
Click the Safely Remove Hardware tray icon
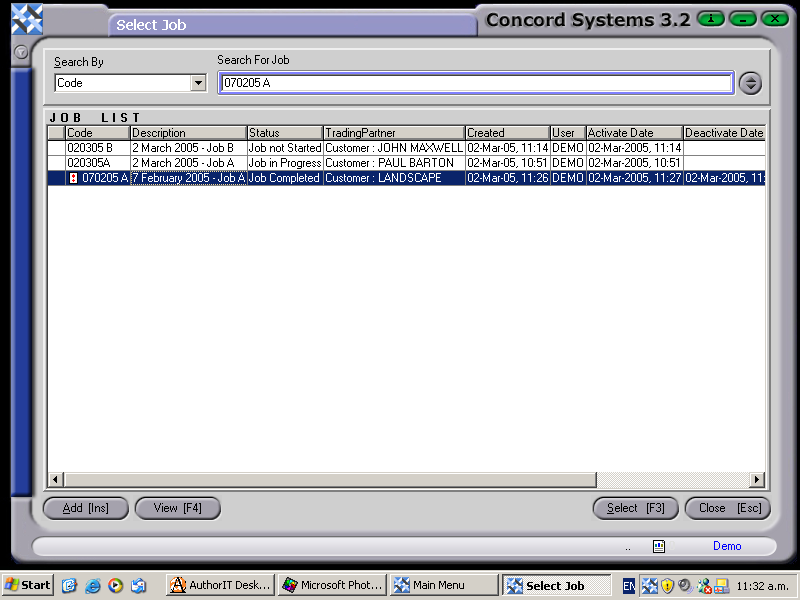coord(723,584)
